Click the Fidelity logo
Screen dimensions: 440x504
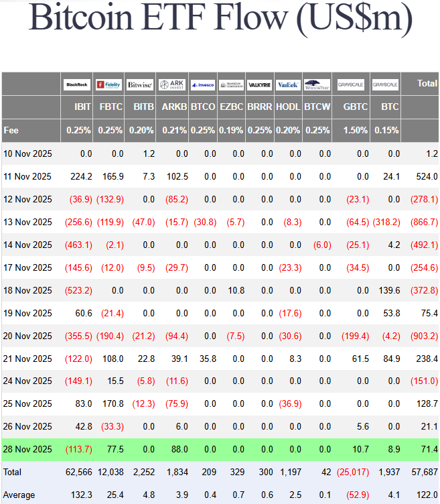coord(109,84)
